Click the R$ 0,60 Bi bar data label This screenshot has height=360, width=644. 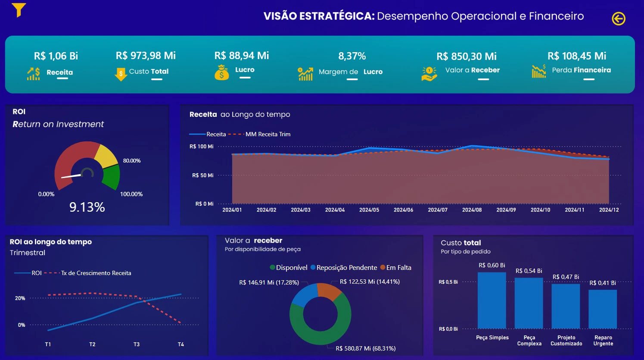click(x=492, y=265)
